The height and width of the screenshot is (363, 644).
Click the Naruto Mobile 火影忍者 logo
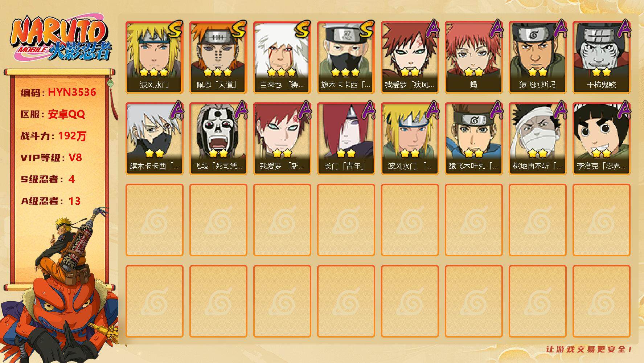(x=62, y=38)
